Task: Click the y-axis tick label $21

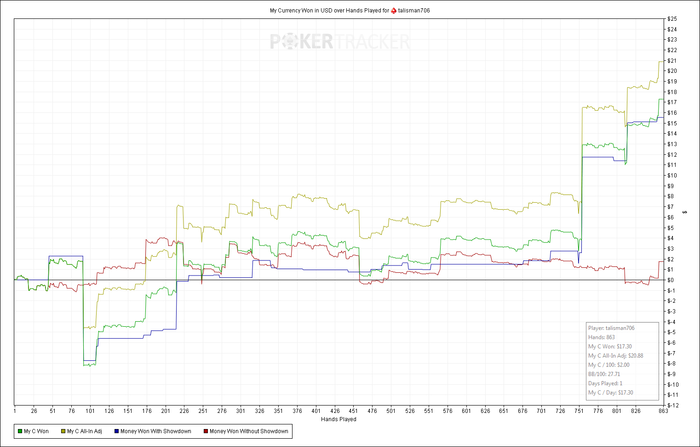Action: coord(672,61)
